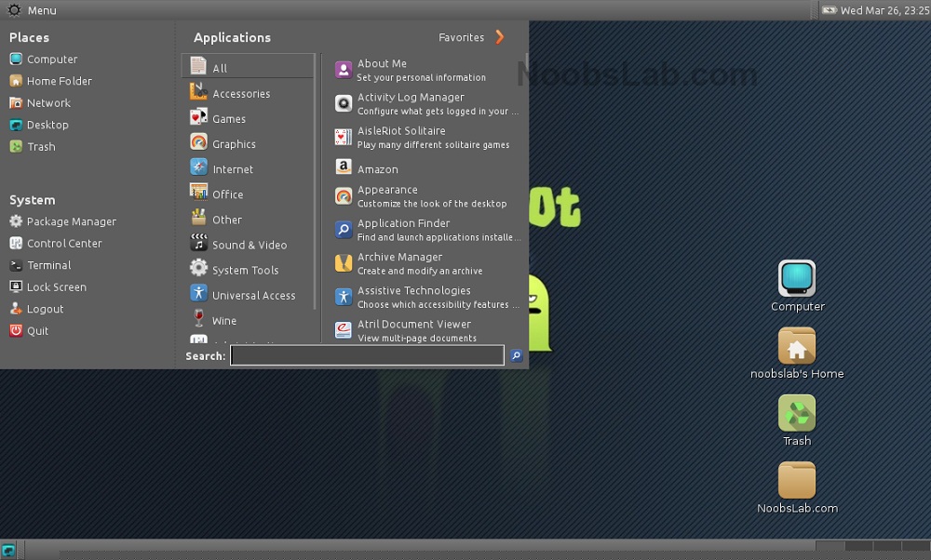The width and height of the screenshot is (931, 560).
Task: Select the Trash icon on desktop
Action: coord(796,413)
